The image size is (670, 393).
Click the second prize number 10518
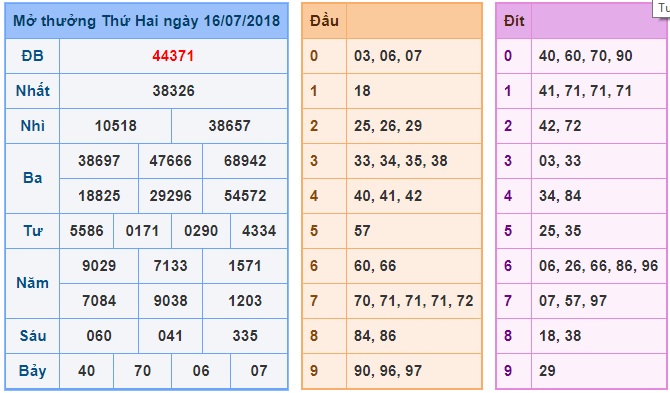pos(116,126)
